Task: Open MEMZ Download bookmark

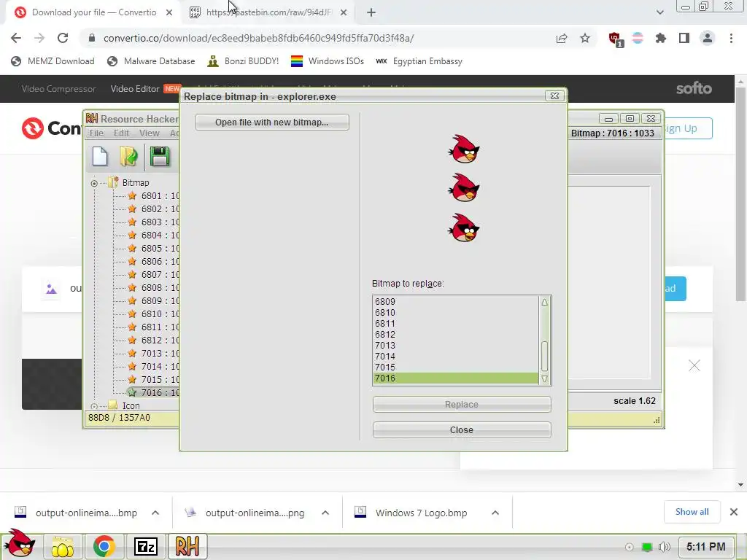Action: click(53, 61)
